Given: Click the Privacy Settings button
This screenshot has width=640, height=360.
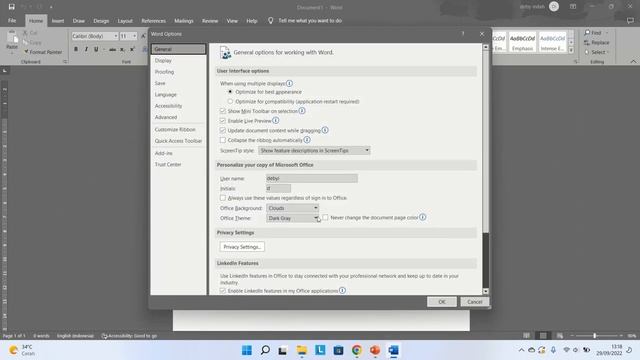Looking at the screenshot, I should point(242,247).
